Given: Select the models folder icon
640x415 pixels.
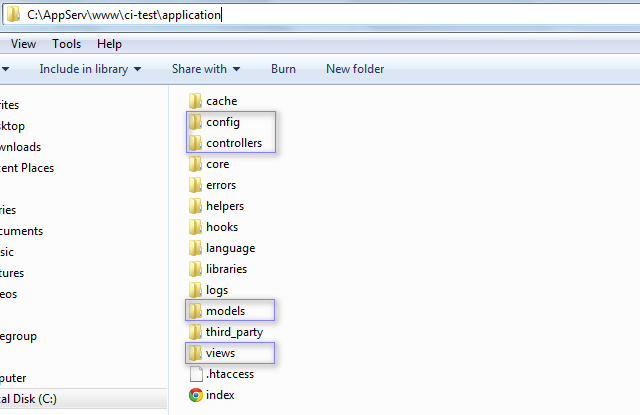Looking at the screenshot, I should click(x=195, y=311).
